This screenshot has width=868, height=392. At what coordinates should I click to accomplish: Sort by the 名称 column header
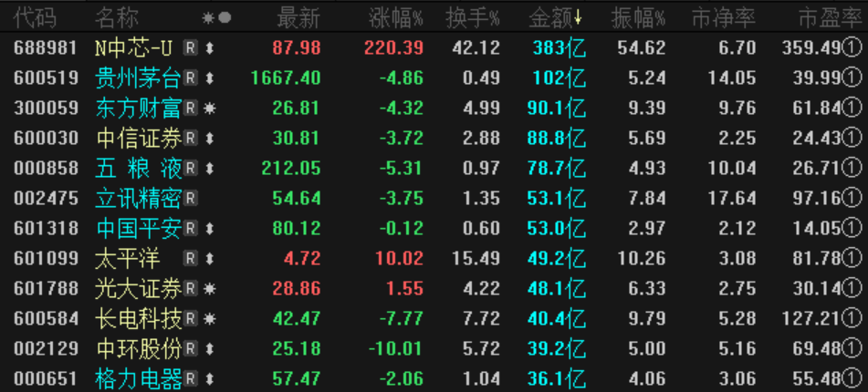(x=116, y=18)
